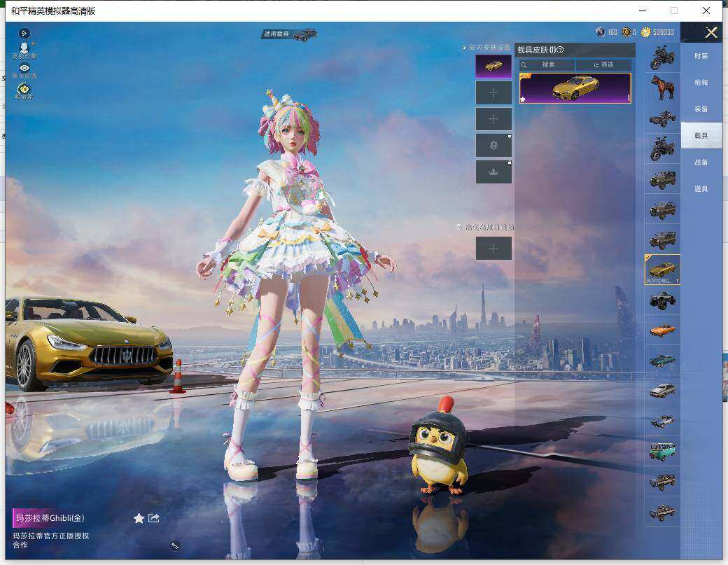This screenshot has height=565, width=728.
Task: Minimize the 和平精英模拟器高清版 window
Action: click(643, 11)
